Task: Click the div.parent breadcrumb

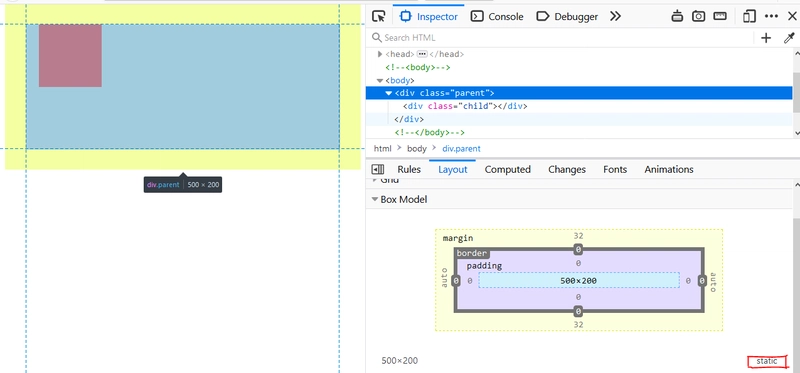Action: pos(461,149)
